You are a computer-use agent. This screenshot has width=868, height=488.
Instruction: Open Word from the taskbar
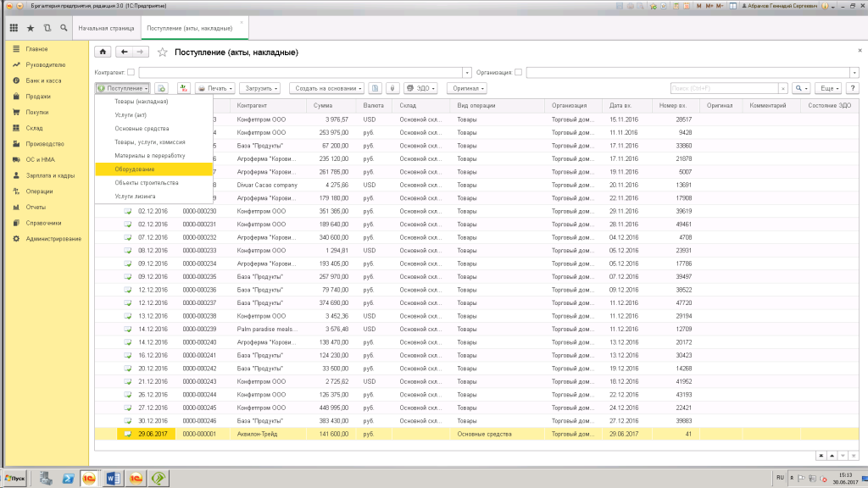coord(113,478)
